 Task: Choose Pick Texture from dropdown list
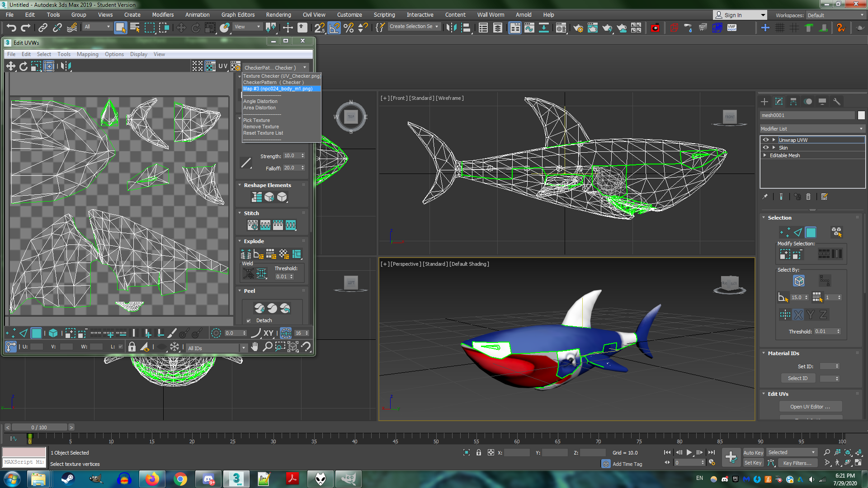[x=256, y=121]
